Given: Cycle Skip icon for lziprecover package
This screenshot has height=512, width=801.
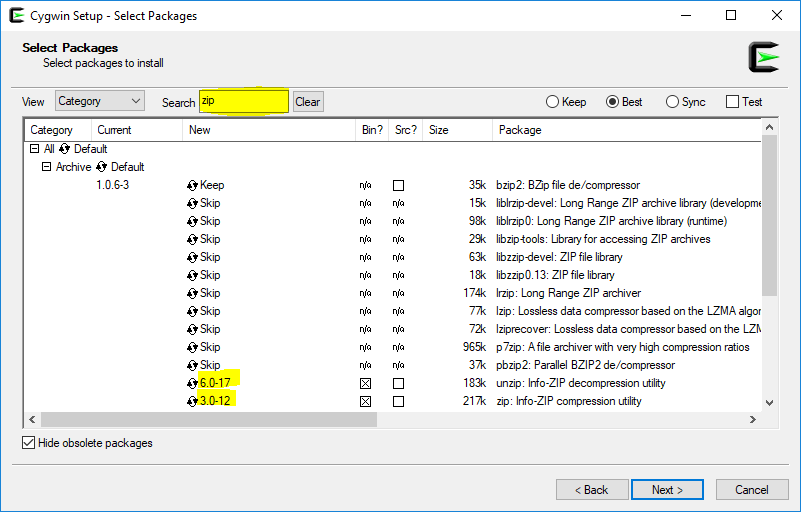Looking at the screenshot, I should coord(192,329).
